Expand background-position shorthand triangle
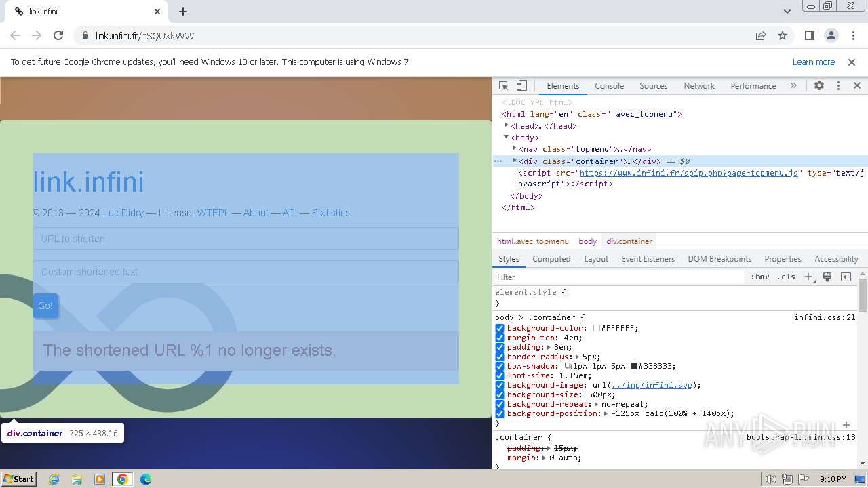The width and height of the screenshot is (868, 488). (x=606, y=413)
